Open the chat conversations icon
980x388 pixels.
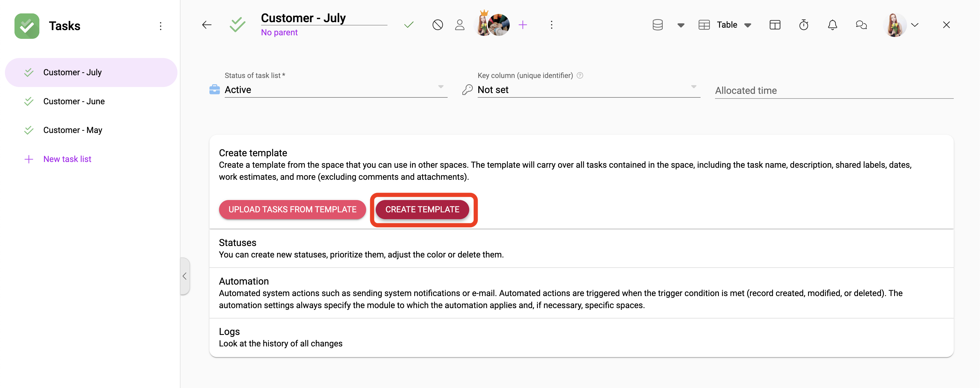(x=861, y=25)
